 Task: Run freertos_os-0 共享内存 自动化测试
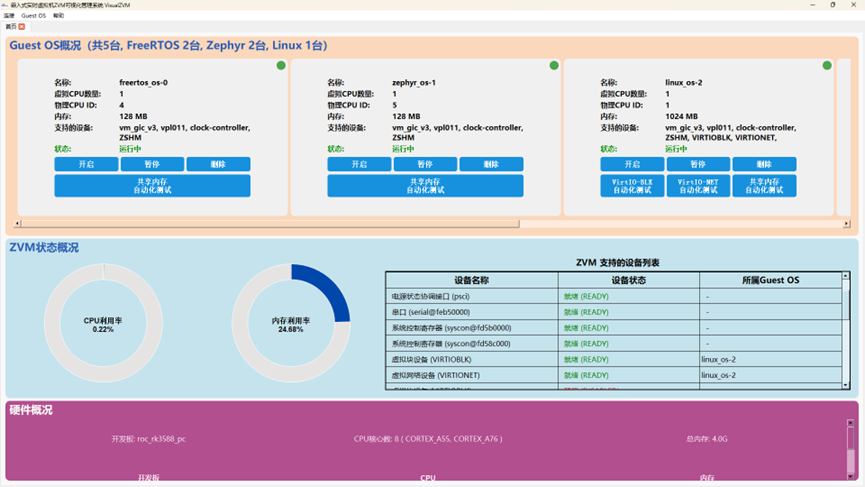point(152,186)
